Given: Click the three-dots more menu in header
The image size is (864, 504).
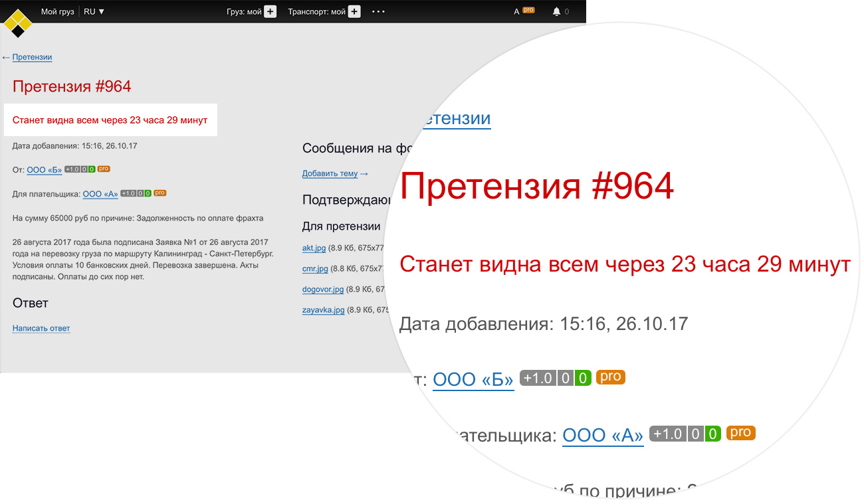Looking at the screenshot, I should pos(378,11).
